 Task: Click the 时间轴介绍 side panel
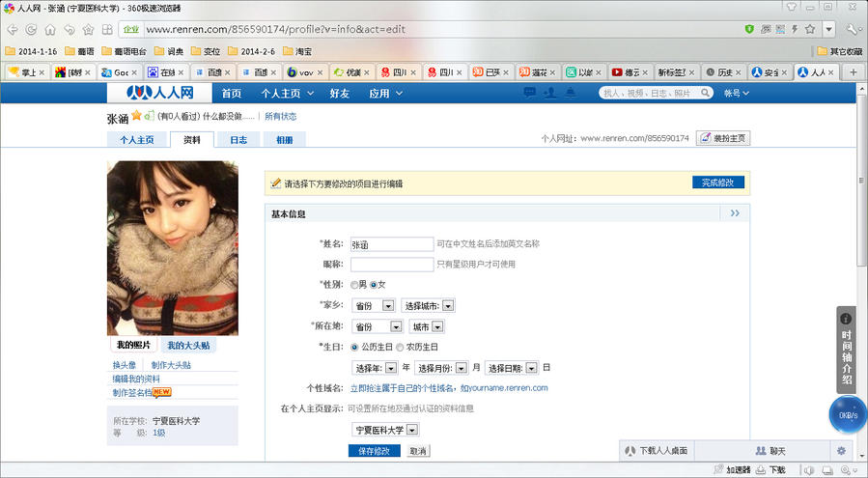[846, 350]
